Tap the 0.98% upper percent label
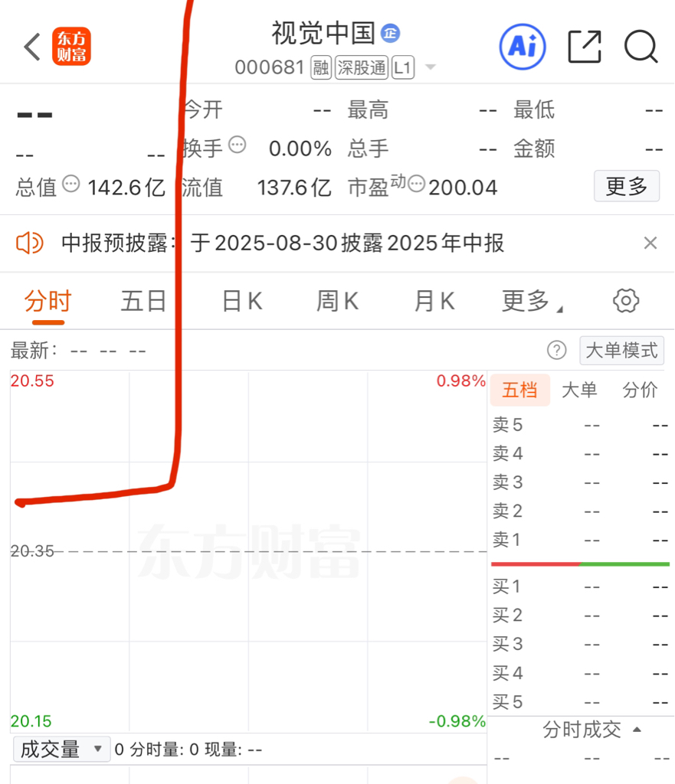Screen dimensions: 675x784 pyautogui.click(x=460, y=381)
